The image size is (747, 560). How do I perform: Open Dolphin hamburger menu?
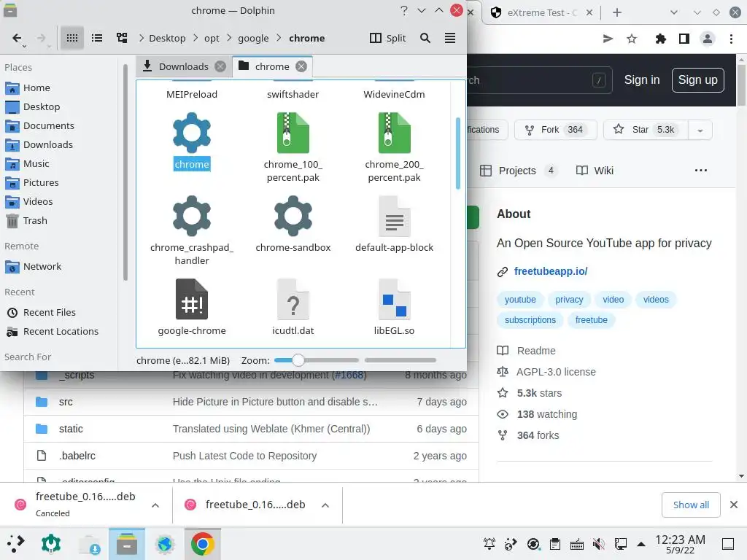pos(449,38)
